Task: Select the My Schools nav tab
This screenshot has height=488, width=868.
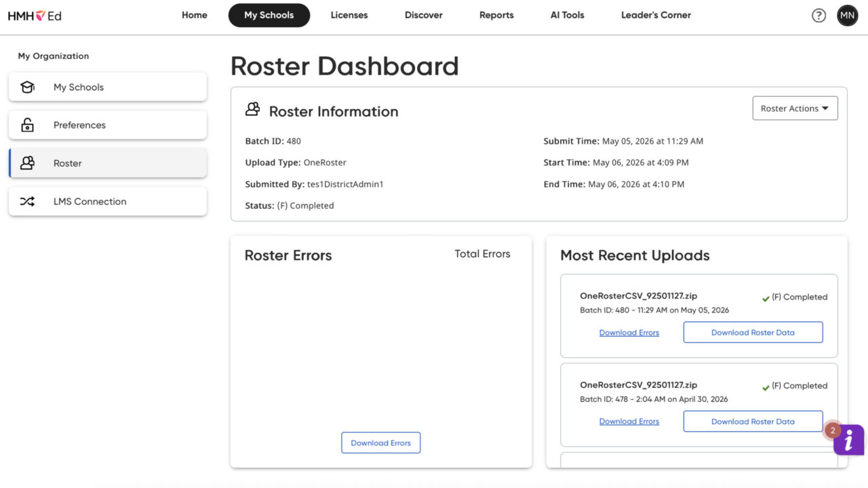Action: tap(269, 15)
